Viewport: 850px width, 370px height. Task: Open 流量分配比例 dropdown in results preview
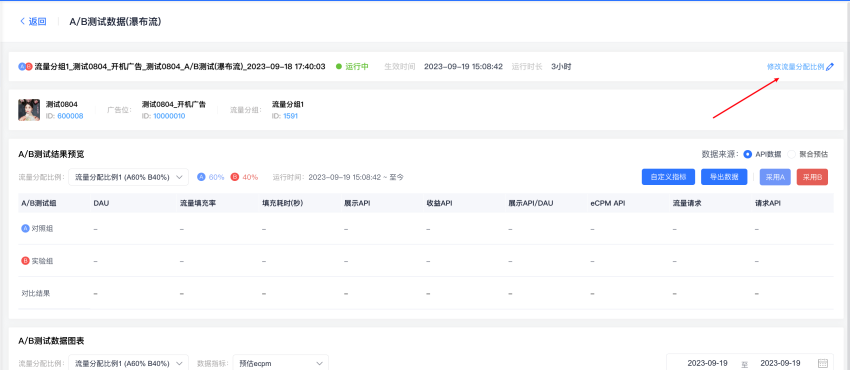coord(129,177)
